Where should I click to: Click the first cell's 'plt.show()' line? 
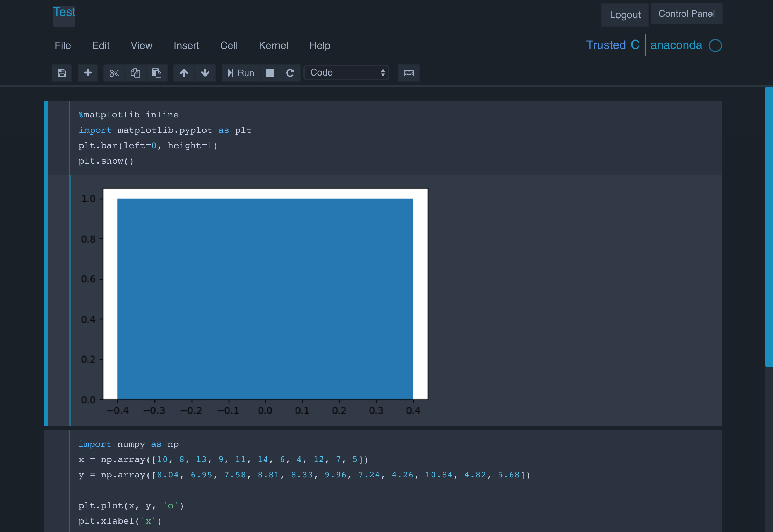[x=106, y=161]
